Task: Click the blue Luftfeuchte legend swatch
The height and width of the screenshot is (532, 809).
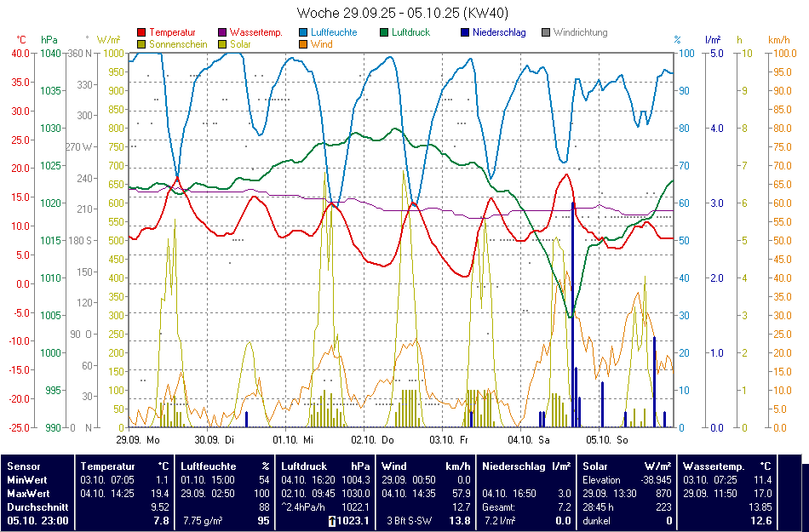Action: click(304, 33)
